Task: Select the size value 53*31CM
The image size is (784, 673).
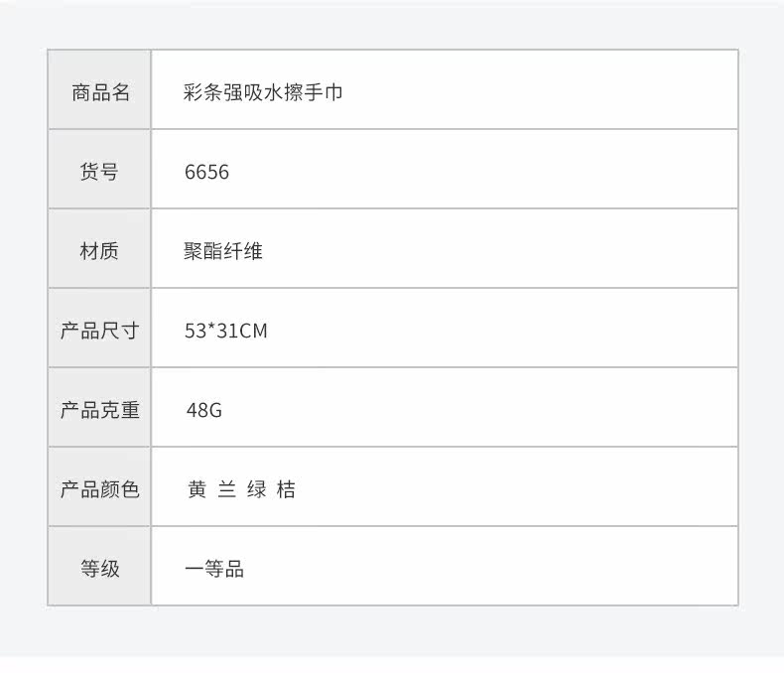Action: [226, 331]
